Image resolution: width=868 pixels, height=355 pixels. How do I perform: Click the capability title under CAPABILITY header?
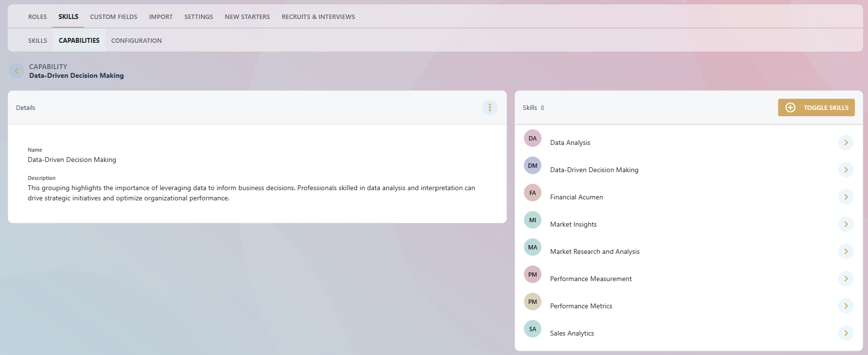[76, 75]
